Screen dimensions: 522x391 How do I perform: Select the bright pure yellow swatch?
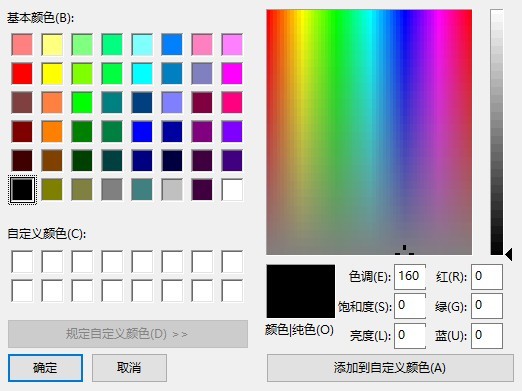click(52, 73)
